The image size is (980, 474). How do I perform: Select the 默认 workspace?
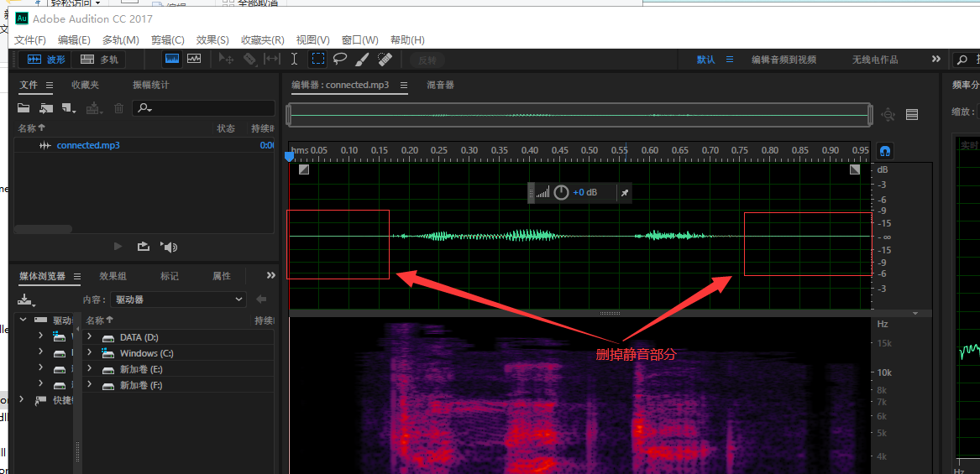coord(706,60)
